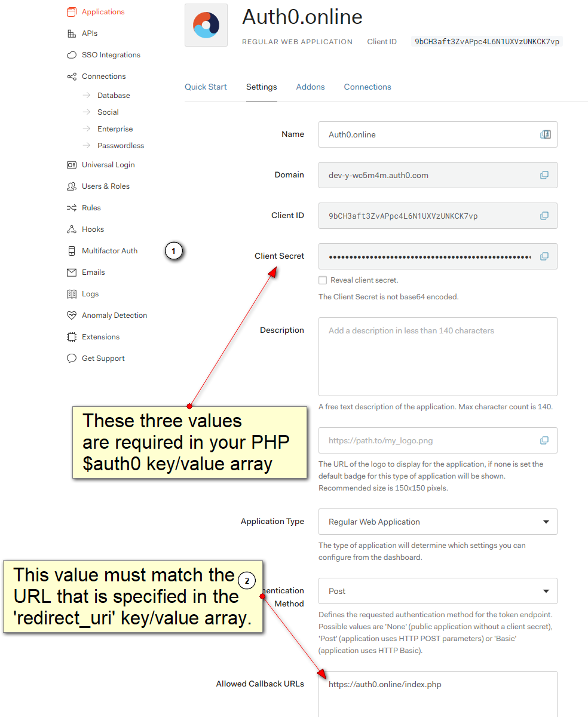The height and width of the screenshot is (717, 588).
Task: Select the APIs sidebar icon
Action: 73,33
